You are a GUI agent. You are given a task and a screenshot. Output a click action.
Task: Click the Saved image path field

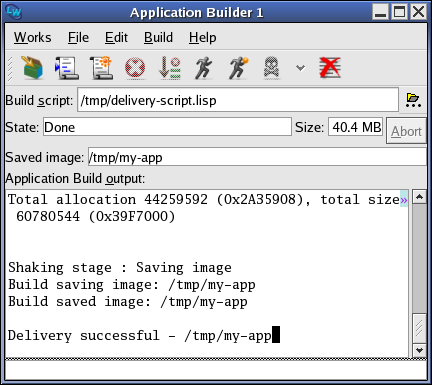click(257, 157)
